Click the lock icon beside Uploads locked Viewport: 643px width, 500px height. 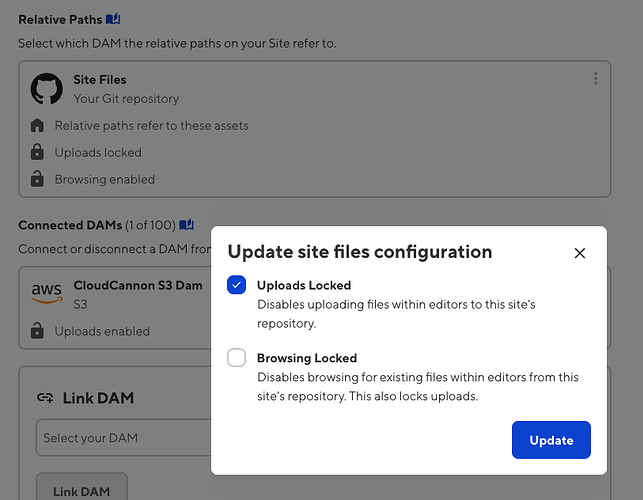click(37, 153)
